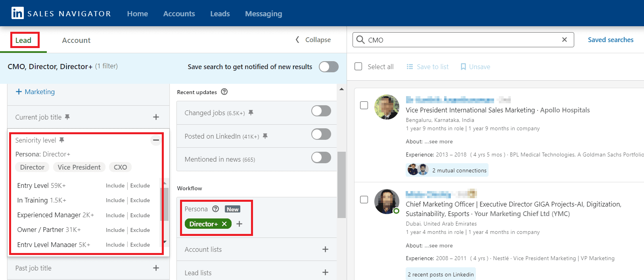Click the Unsave bookmark icon
This screenshot has height=280, width=644.
pos(463,67)
